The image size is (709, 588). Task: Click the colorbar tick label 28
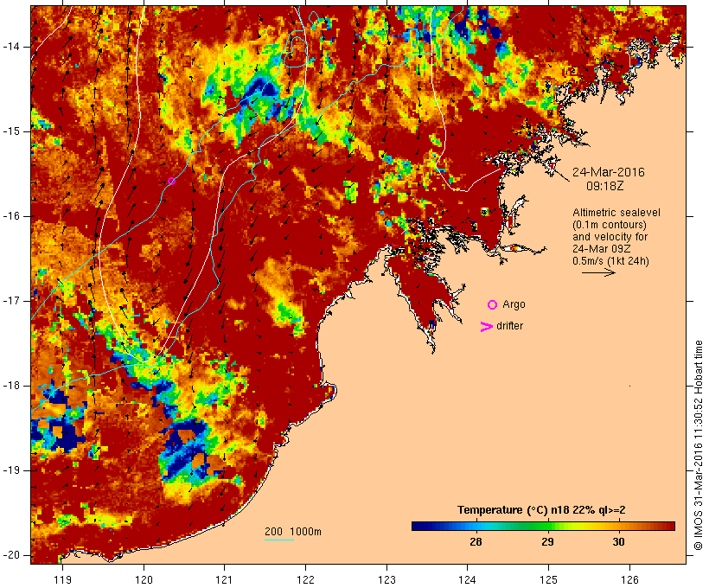coord(476,542)
